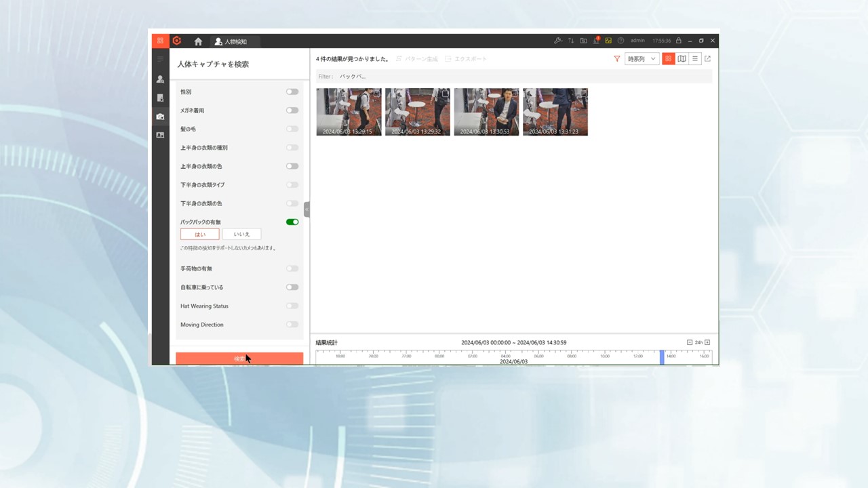The height and width of the screenshot is (488, 868).
Task: Expand the left sidebar hamburger menu
Action: (160, 60)
